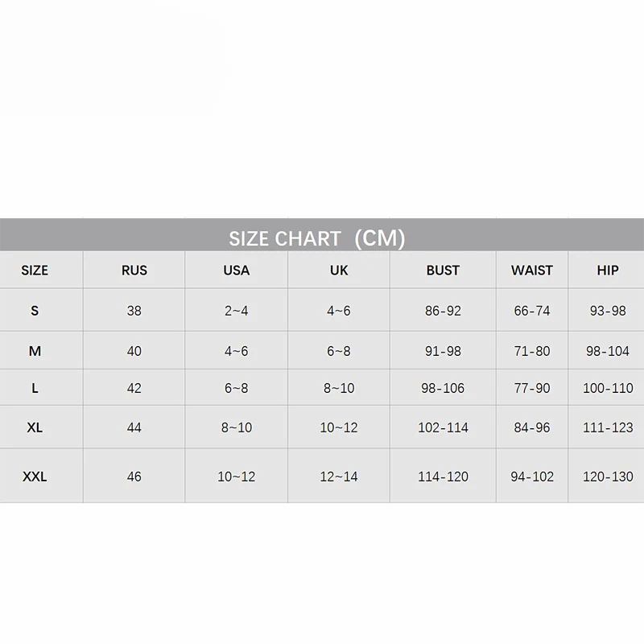The height and width of the screenshot is (644, 644).
Task: Select hip measurement 111-123 cell
Action: (608, 427)
